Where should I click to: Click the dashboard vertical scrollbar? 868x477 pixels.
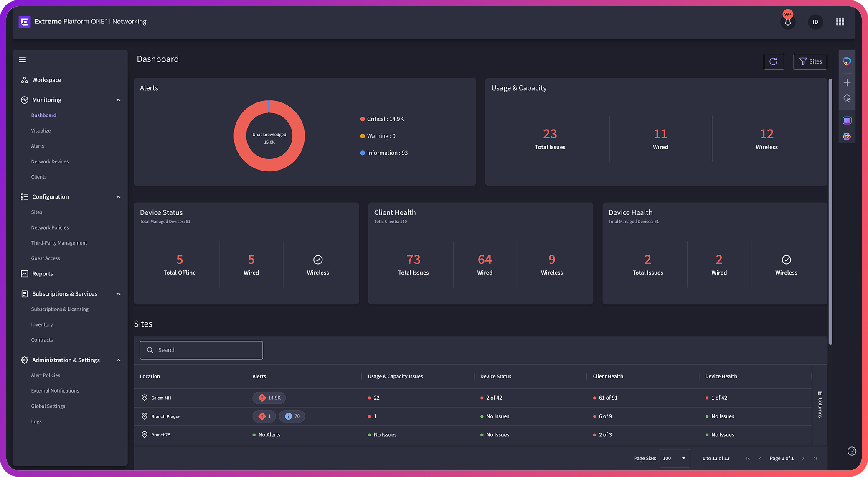[830, 212]
